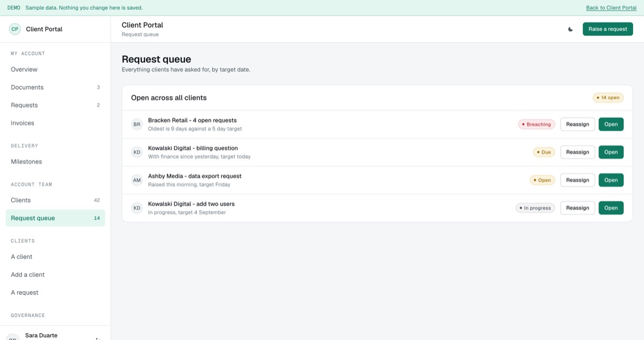Viewport: 644px width, 340px height.
Task: Click the In progress status badge
Action: point(535,208)
